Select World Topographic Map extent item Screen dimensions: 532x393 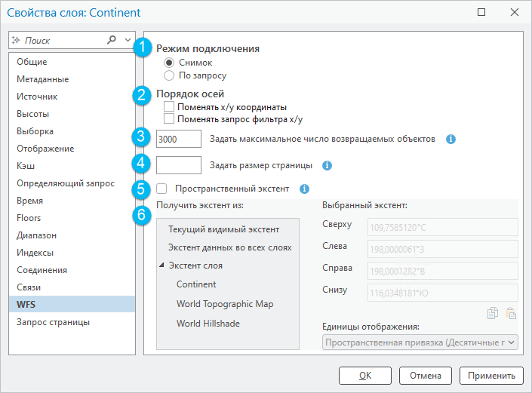click(225, 304)
